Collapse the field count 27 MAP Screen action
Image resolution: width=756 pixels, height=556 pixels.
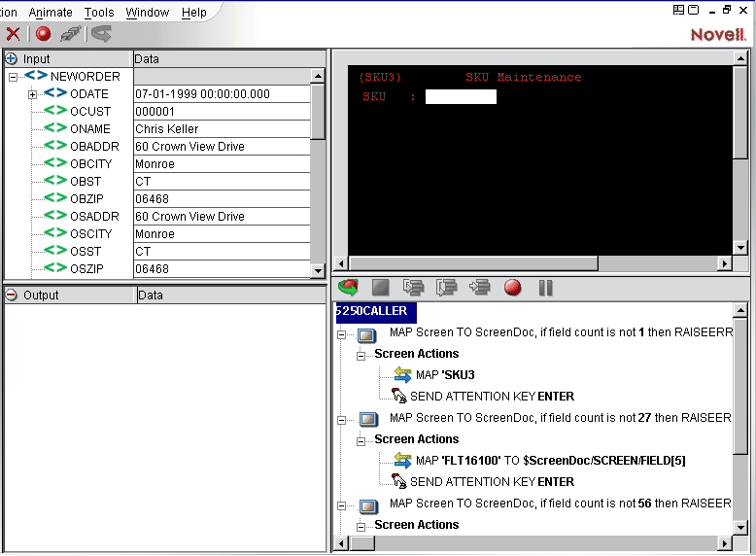[x=341, y=420]
